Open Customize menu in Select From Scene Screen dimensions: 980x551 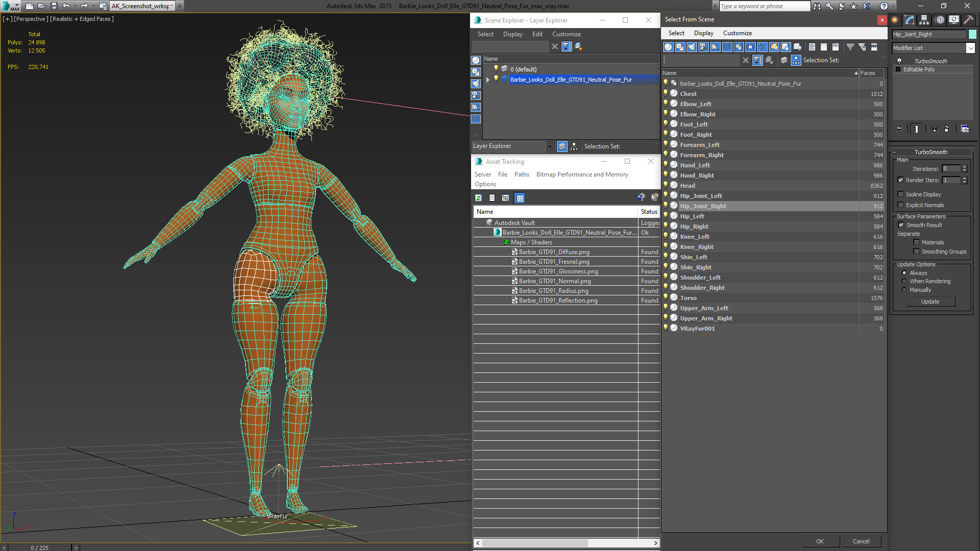point(737,33)
